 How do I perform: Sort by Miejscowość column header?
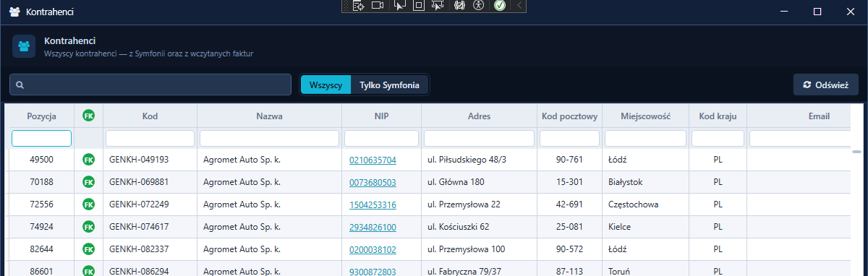645,116
